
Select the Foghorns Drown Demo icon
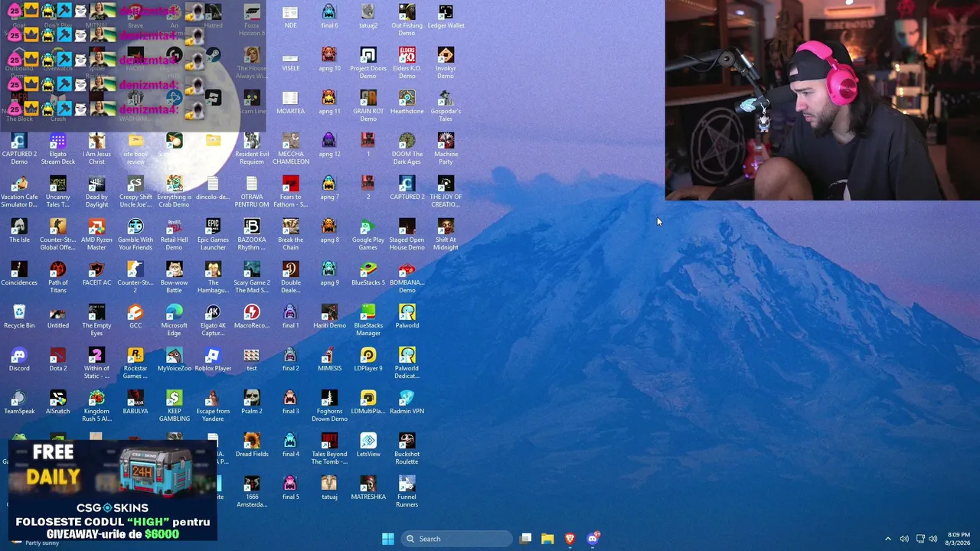point(329,406)
